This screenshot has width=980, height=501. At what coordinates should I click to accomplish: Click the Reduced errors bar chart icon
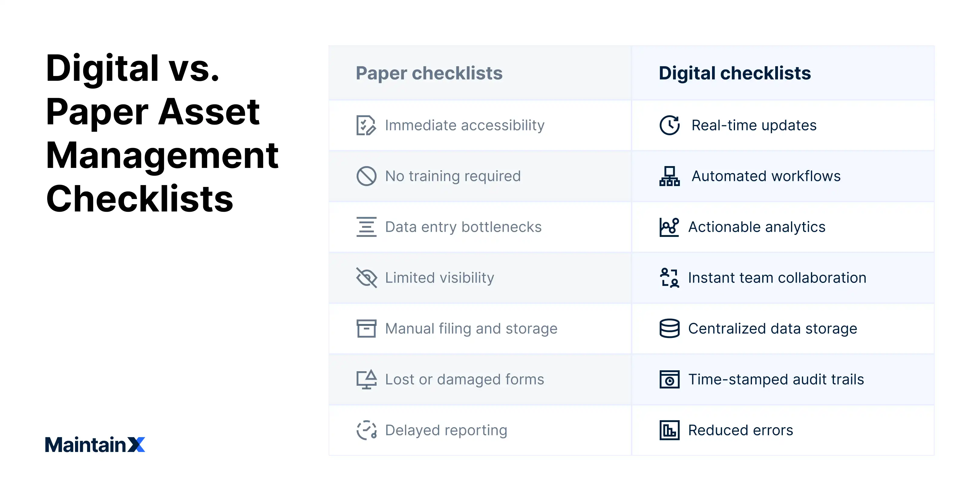pyautogui.click(x=669, y=430)
